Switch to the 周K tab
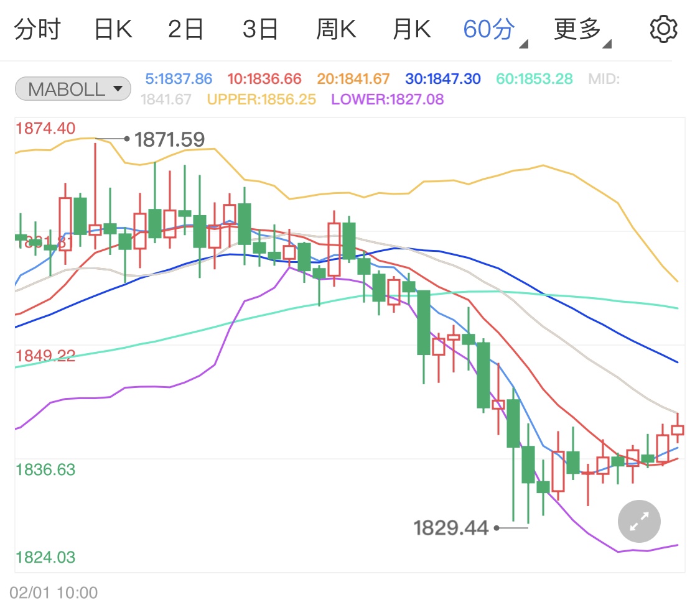The height and width of the screenshot is (600, 700). click(336, 29)
